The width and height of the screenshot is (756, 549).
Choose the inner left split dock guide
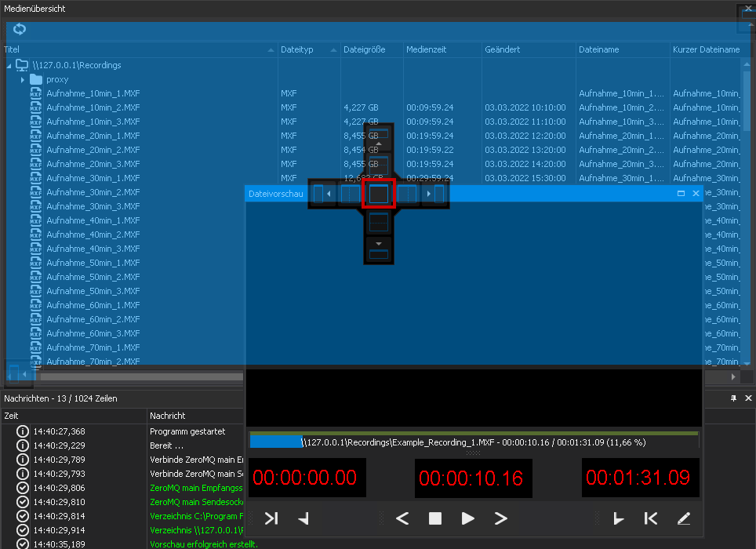click(x=350, y=194)
